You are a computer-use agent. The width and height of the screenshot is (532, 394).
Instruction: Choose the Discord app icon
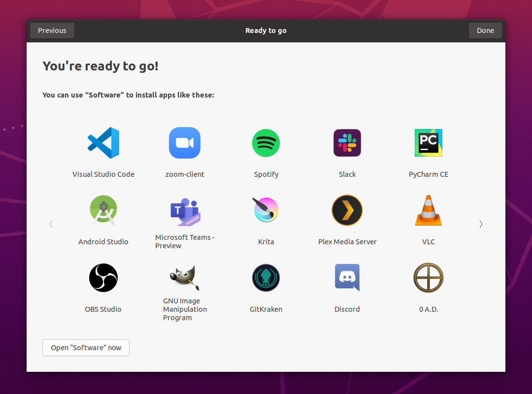coord(347,278)
